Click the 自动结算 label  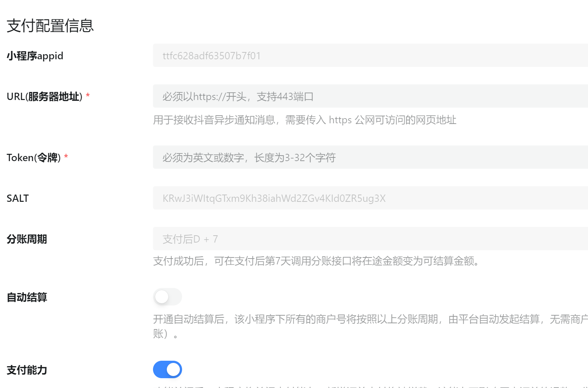point(27,297)
